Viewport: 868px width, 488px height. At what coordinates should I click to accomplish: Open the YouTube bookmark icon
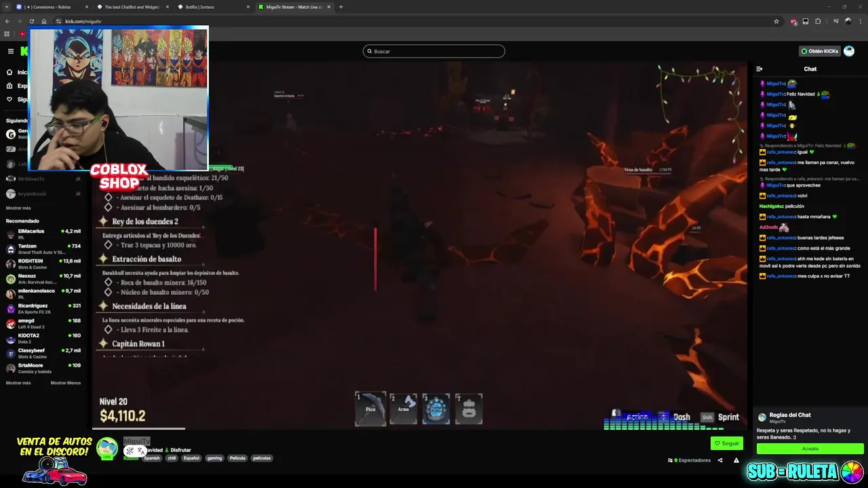[x=22, y=34]
